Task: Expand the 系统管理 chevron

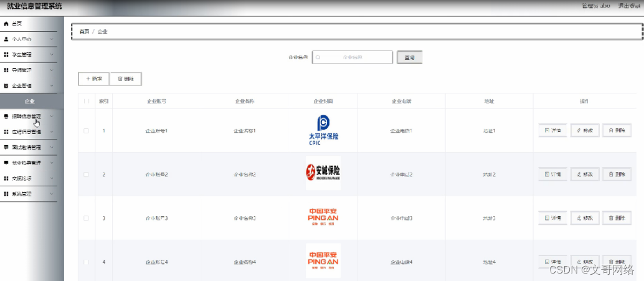Action: pos(52,194)
